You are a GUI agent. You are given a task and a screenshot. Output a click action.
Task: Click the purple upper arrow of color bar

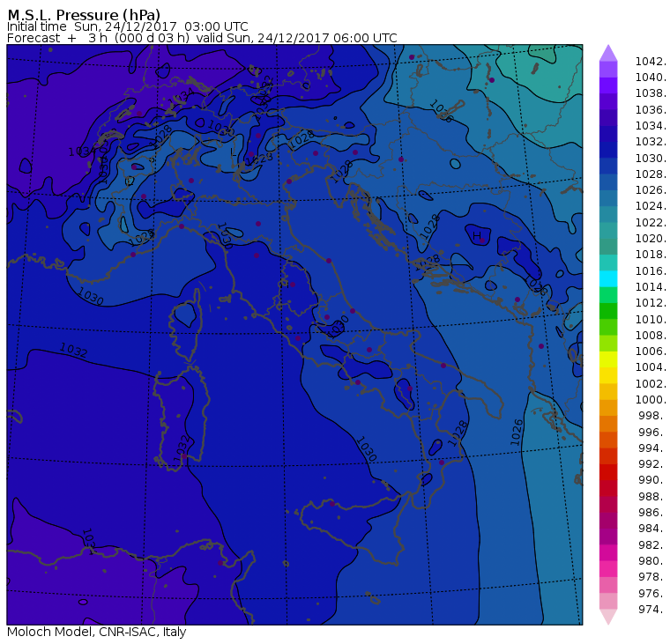[x=608, y=53]
